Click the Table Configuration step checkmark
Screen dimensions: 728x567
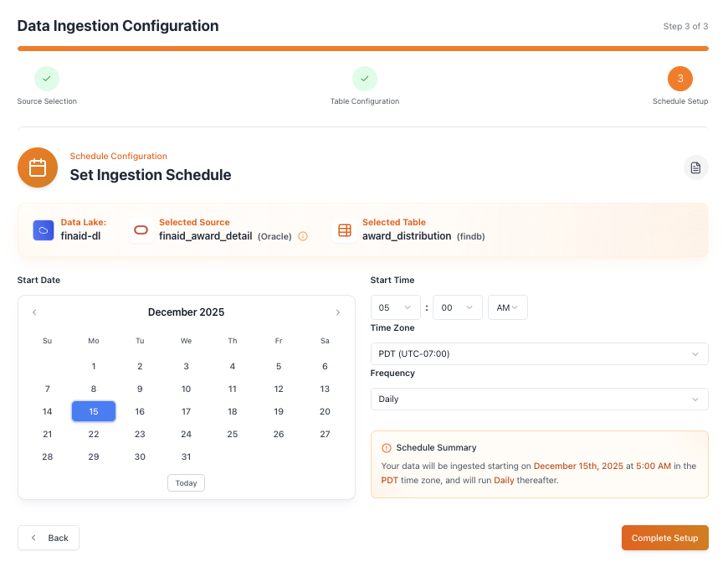click(365, 79)
